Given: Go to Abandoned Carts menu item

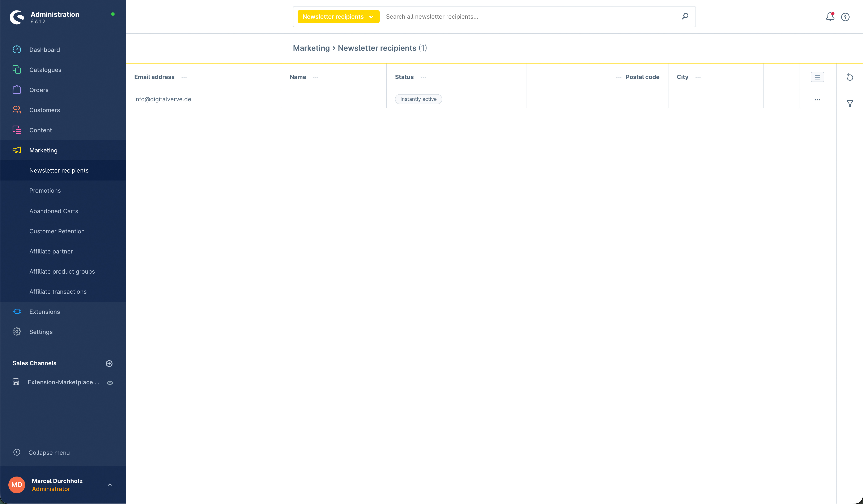Looking at the screenshot, I should tap(54, 211).
